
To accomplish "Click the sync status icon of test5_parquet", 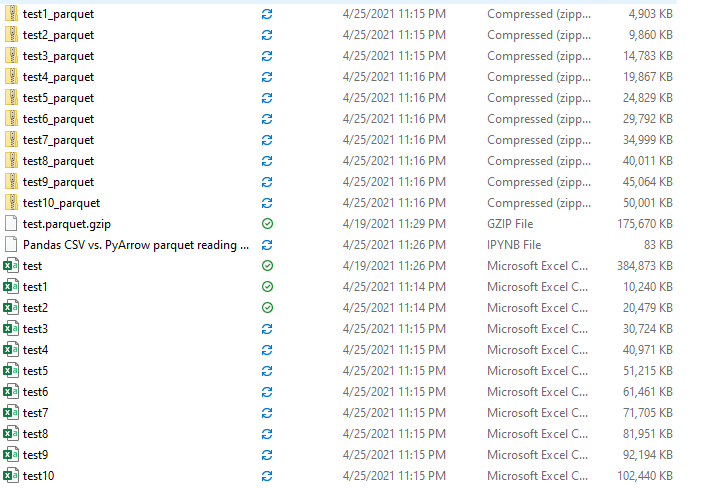I will coord(267,98).
